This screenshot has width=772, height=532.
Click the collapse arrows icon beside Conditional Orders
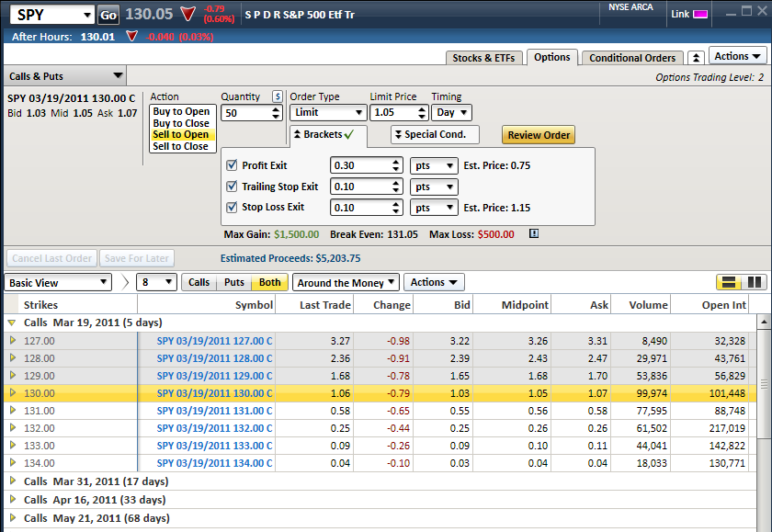(x=696, y=58)
